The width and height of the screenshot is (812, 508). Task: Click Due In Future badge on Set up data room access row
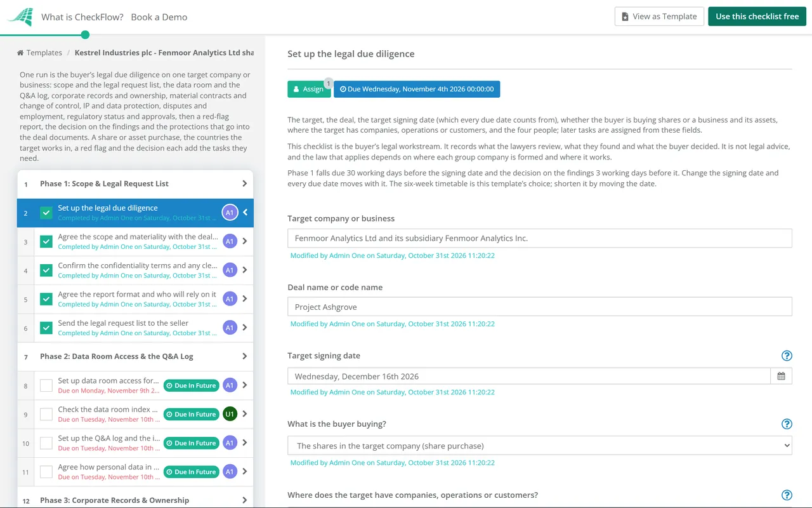point(192,385)
